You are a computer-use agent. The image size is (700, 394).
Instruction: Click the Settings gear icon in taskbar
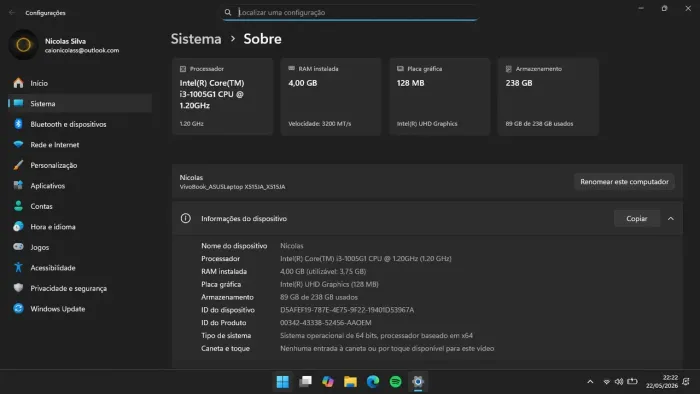(x=418, y=382)
